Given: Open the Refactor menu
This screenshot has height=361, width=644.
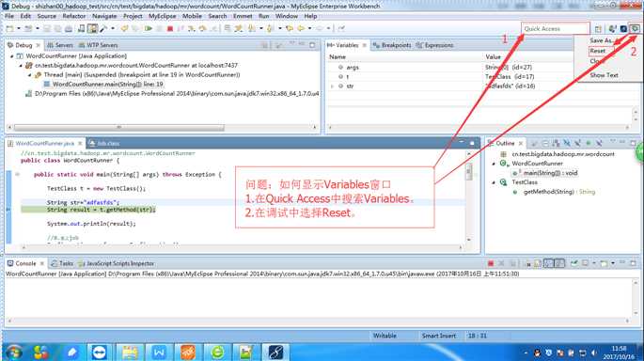Looking at the screenshot, I should point(74,16).
